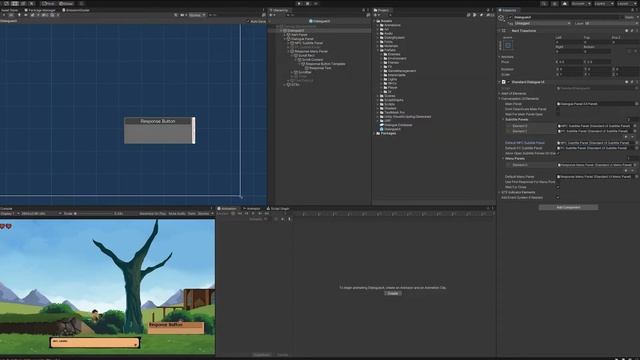Toggle the Standard Dialogue UI enabled checkbox

pos(509,82)
